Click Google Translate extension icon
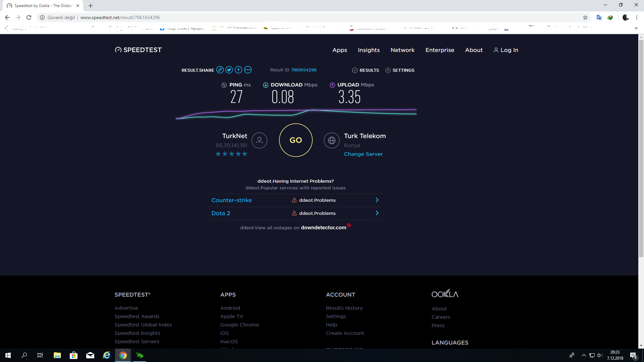The height and width of the screenshot is (362, 644). tap(599, 17)
